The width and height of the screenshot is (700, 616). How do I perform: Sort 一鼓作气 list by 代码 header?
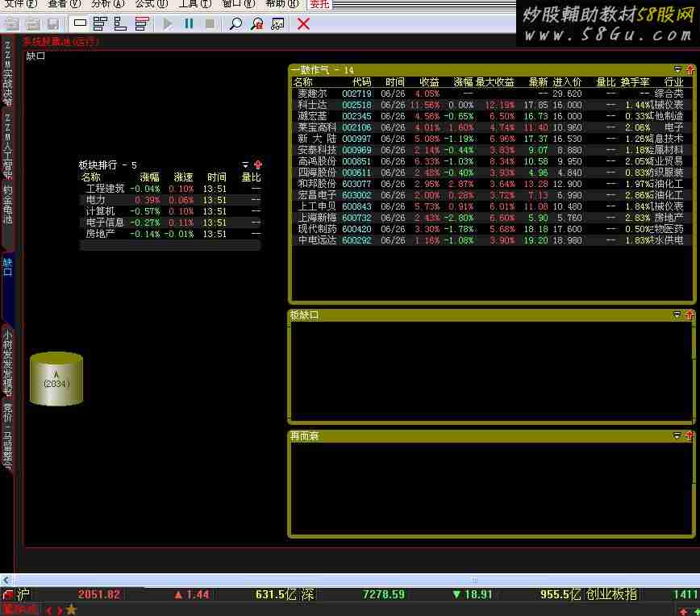361,82
